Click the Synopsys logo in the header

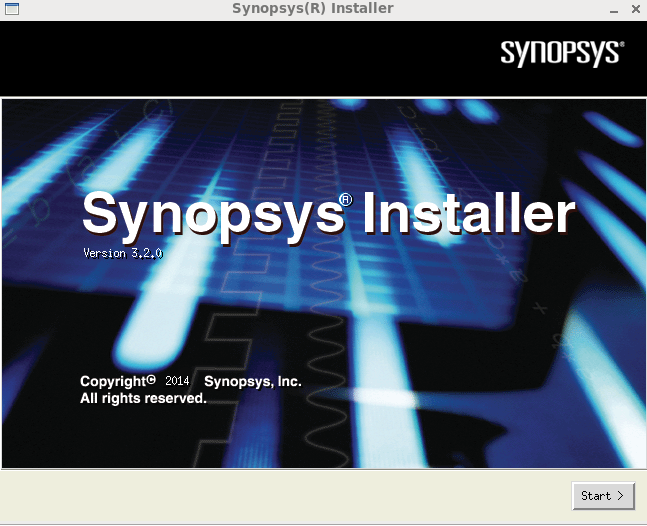[562, 53]
